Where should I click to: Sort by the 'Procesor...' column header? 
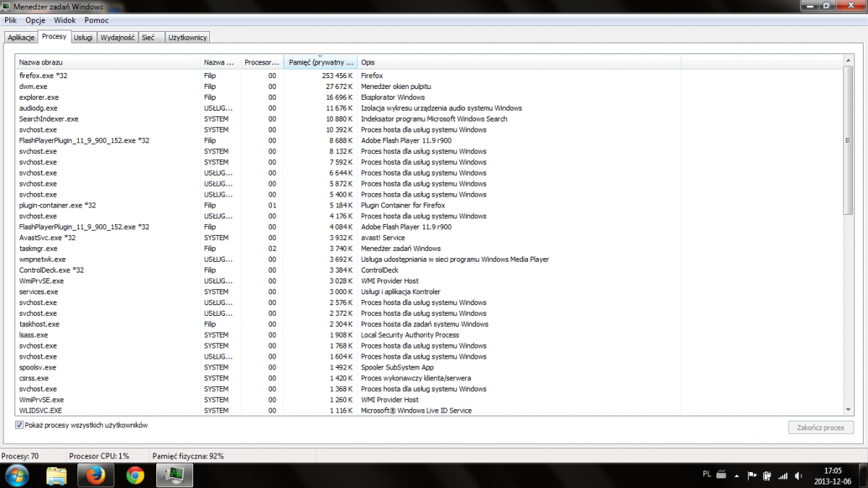(262, 63)
